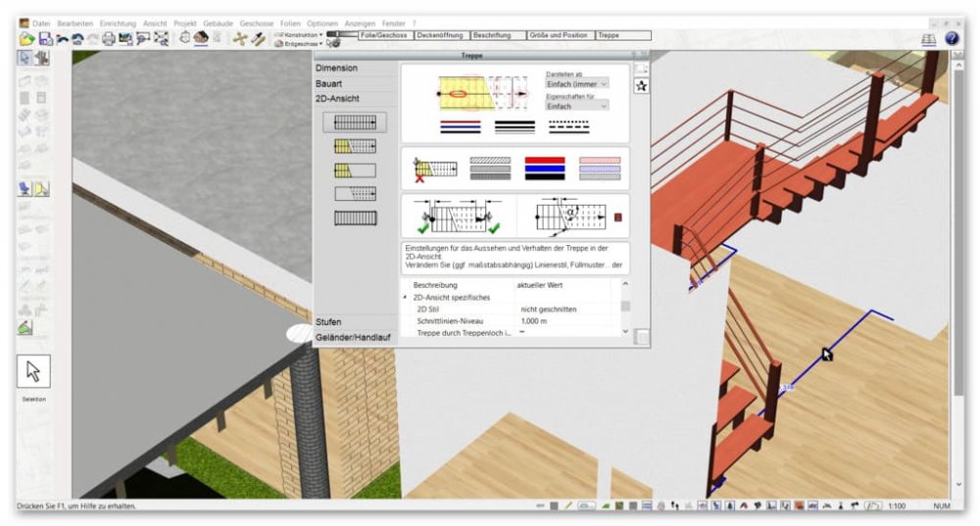This screenshot has height=526, width=980.
Task: Collapse the 2D-Ansicht spezifisches tree group
Action: click(405, 298)
